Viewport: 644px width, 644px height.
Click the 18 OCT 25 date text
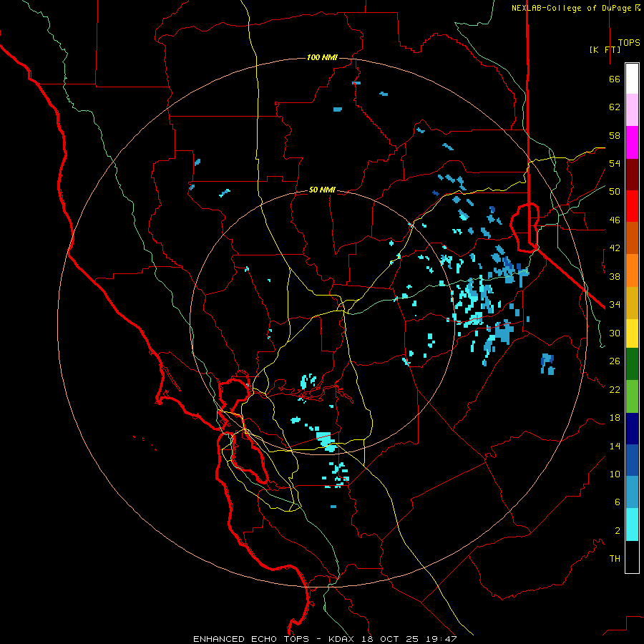click(x=390, y=639)
